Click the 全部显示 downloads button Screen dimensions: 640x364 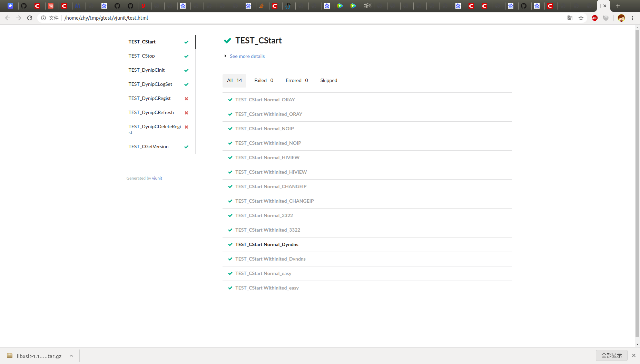pyautogui.click(x=611, y=355)
